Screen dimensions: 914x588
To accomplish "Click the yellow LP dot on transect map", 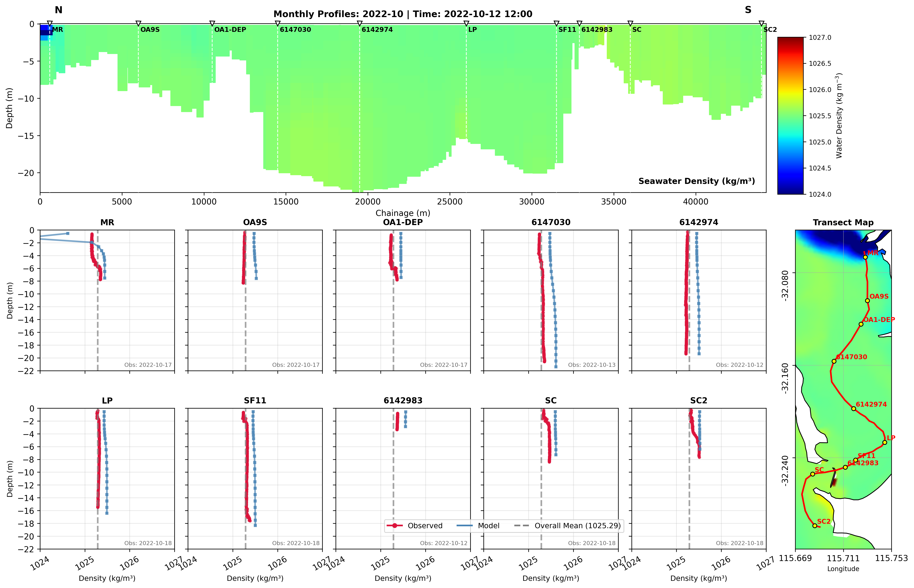I will coord(885,443).
